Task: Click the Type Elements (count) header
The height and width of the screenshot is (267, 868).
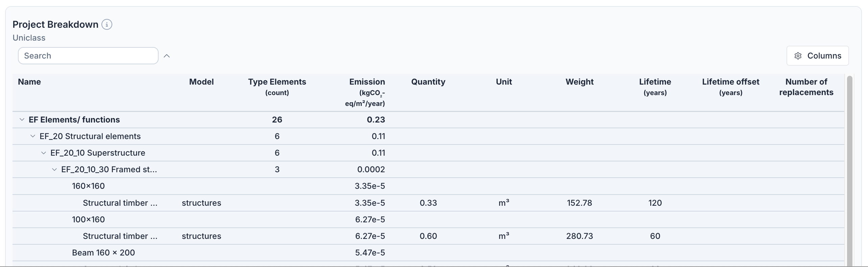Action: pos(277,87)
